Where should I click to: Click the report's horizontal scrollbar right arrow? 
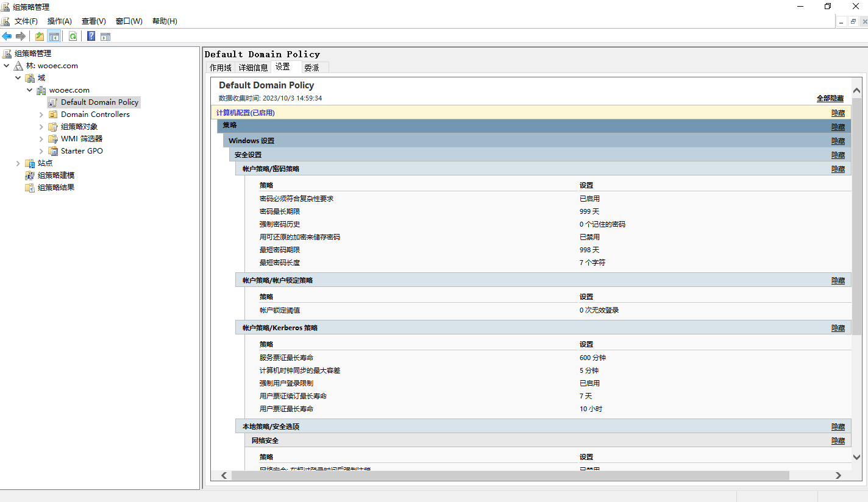(839, 475)
